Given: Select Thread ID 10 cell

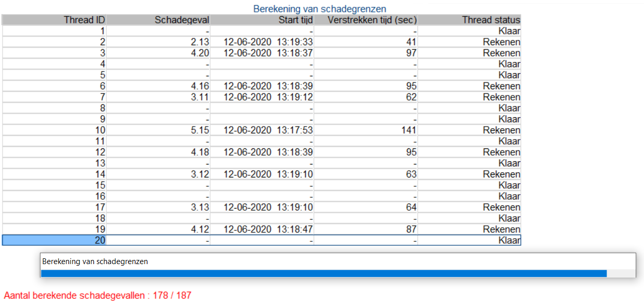Looking at the screenshot, I should pyautogui.click(x=54, y=130).
